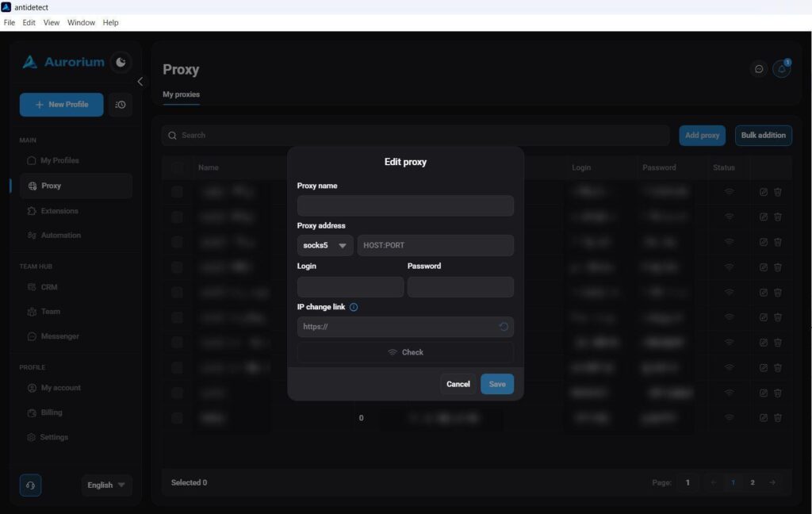Collapse the sidebar with left chevron

click(x=140, y=82)
